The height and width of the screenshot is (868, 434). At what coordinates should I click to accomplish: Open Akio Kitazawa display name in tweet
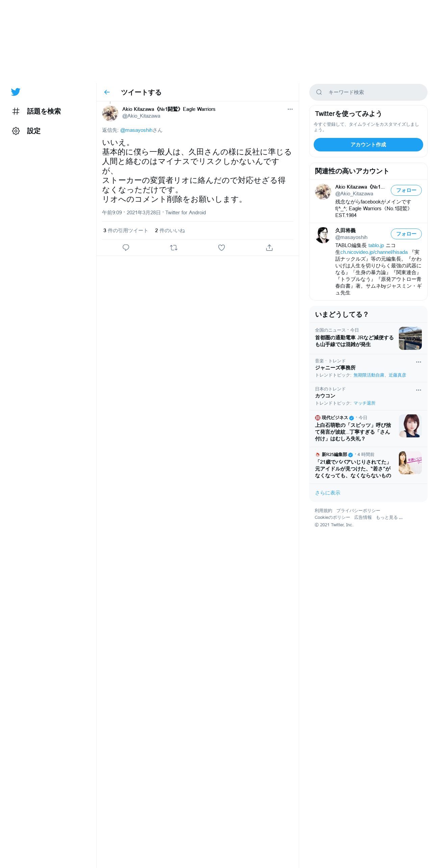click(x=169, y=109)
